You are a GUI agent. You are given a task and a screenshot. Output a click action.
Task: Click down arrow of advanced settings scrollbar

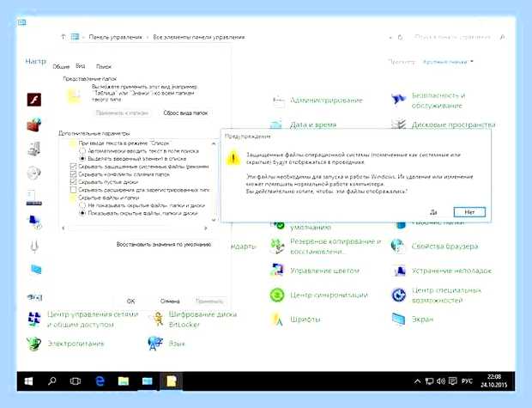pos(214,220)
